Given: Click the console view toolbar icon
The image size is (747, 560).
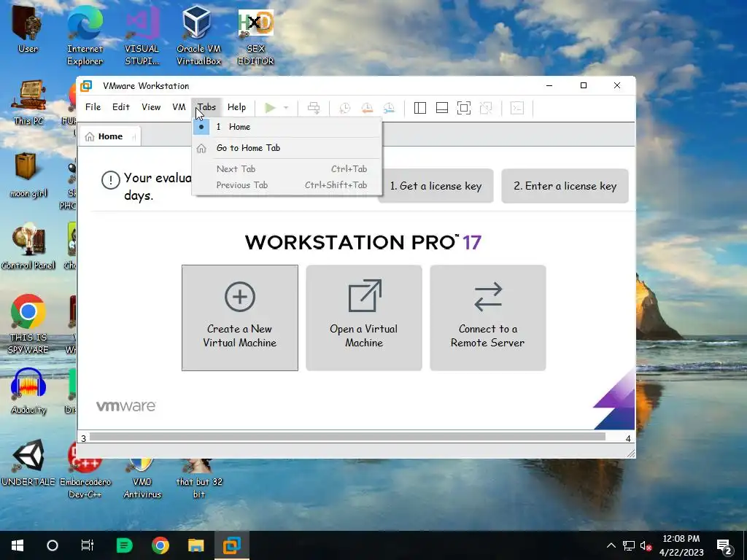Looking at the screenshot, I should click(517, 108).
